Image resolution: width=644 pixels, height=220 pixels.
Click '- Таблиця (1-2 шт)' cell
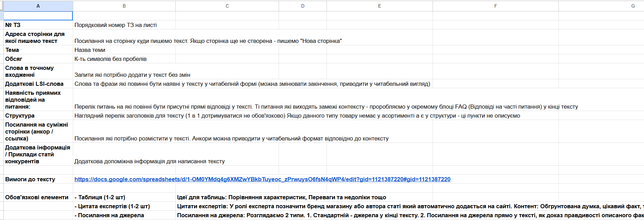point(124,197)
